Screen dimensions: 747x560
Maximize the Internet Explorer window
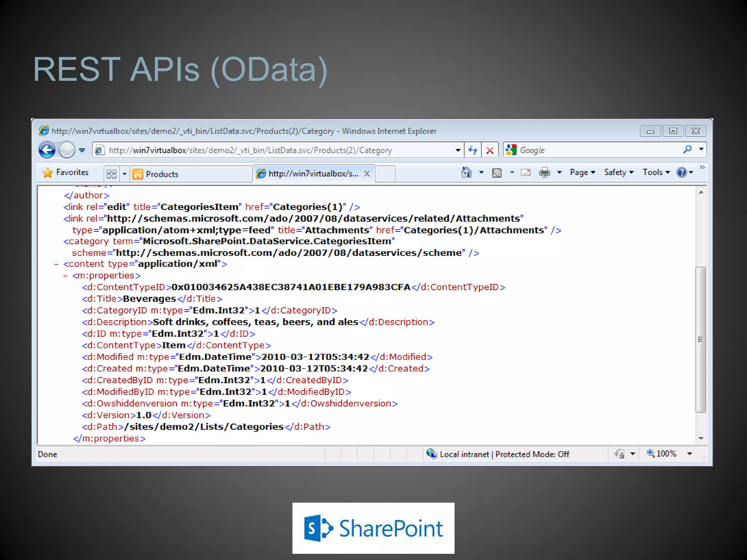tap(673, 131)
